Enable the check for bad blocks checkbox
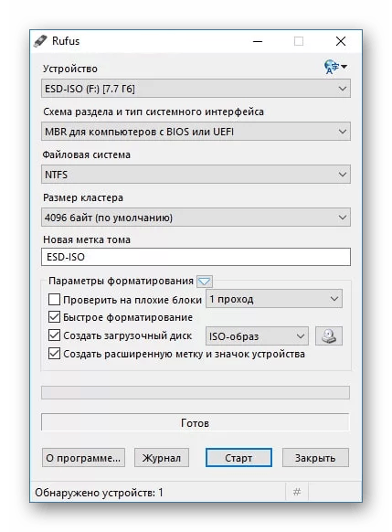 pyautogui.click(x=54, y=300)
